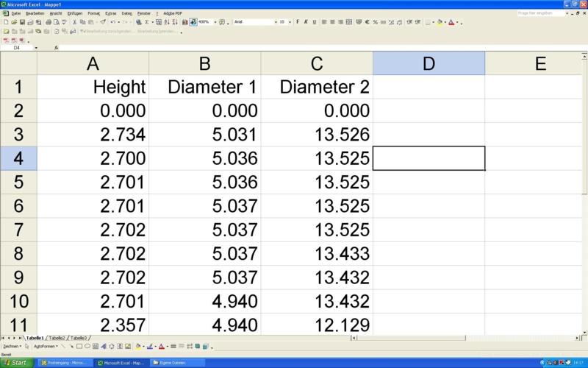Select the rectangle drawing tool
Viewport: 588px width, 368px height.
[x=79, y=346]
